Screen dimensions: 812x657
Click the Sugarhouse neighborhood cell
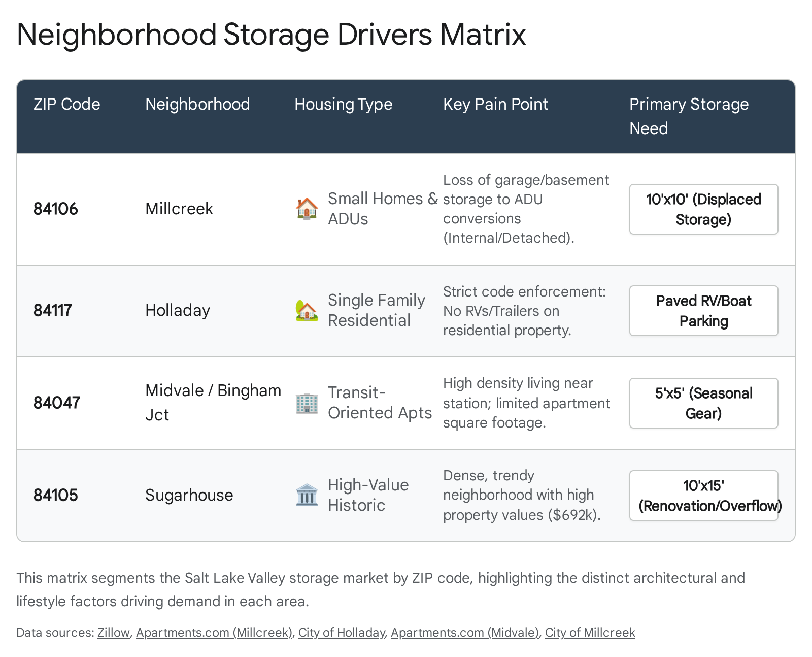189,495
